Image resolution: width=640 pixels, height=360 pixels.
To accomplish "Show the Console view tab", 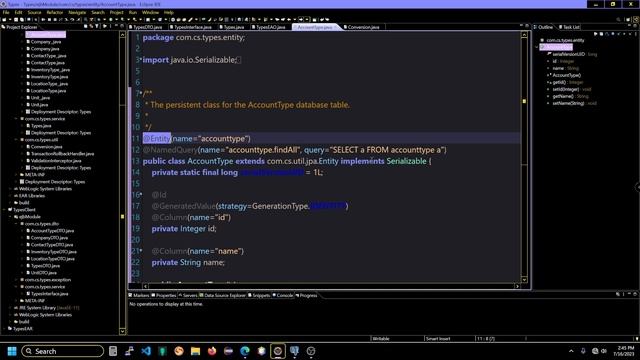I will [x=282, y=295].
